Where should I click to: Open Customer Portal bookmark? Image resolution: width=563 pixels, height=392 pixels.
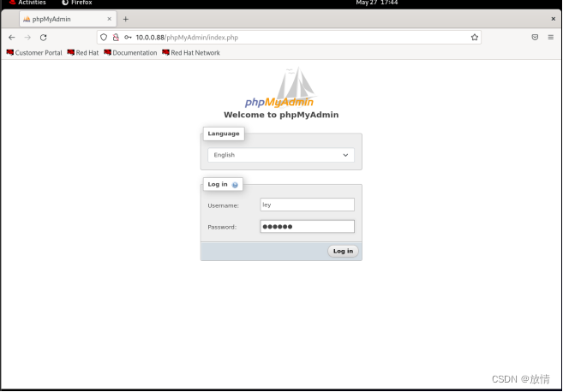(34, 53)
